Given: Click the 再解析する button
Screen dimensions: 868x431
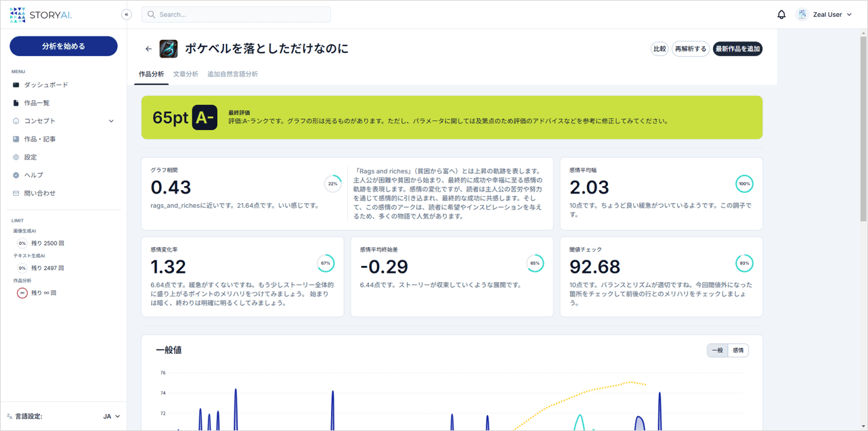Looking at the screenshot, I should [x=691, y=49].
